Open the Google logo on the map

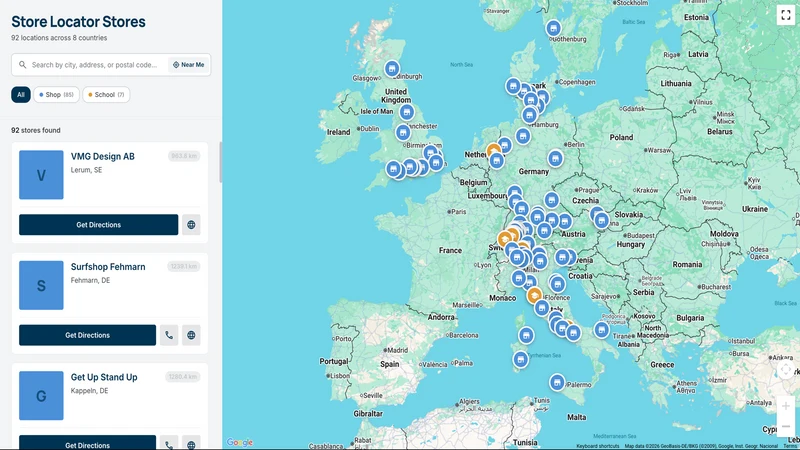pyautogui.click(x=239, y=442)
